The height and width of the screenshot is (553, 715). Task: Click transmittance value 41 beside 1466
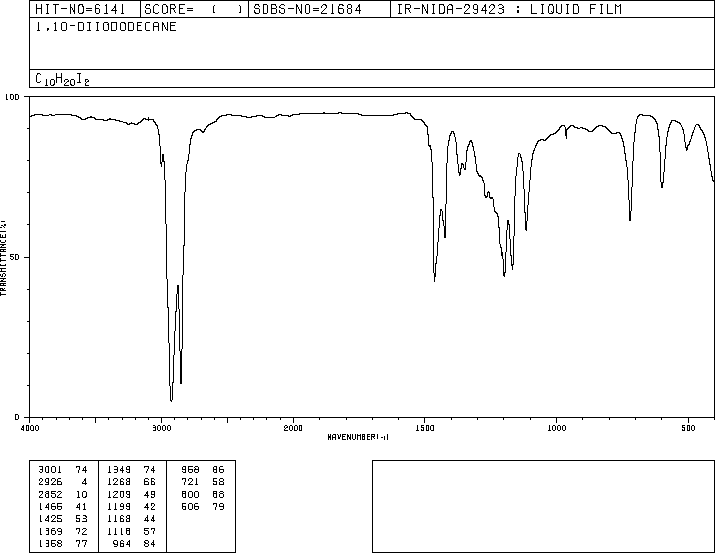(x=81, y=506)
